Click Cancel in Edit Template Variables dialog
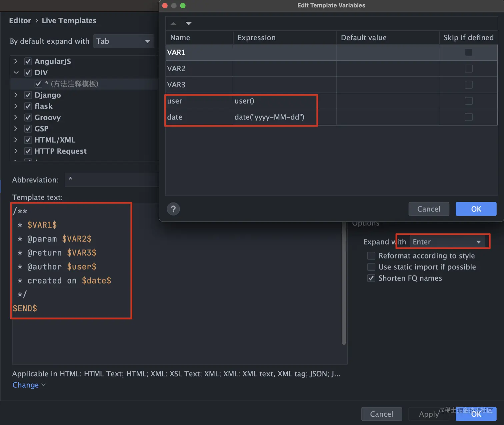Viewport: 504px width, 425px height. tap(429, 209)
